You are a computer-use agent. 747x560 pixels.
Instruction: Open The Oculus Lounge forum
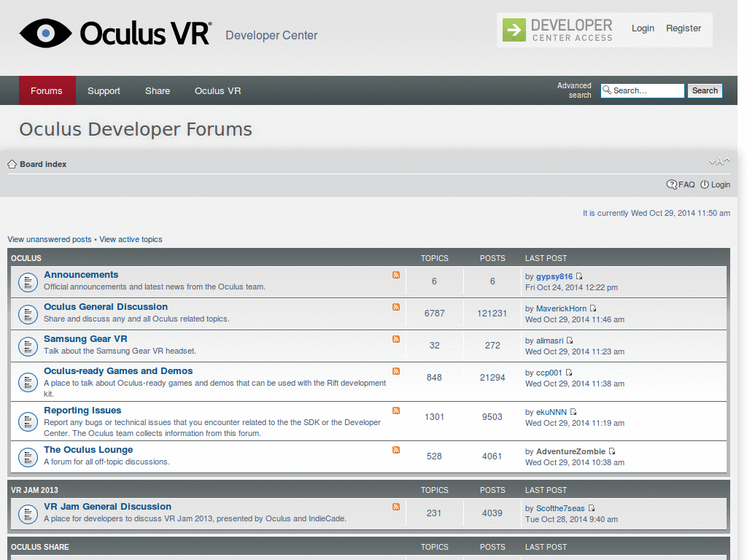(88, 449)
